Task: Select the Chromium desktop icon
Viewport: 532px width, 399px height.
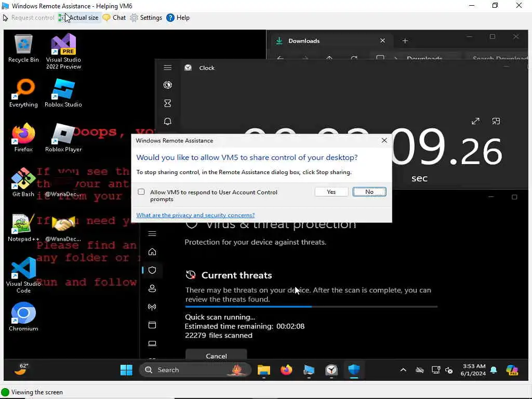Action: (23, 317)
